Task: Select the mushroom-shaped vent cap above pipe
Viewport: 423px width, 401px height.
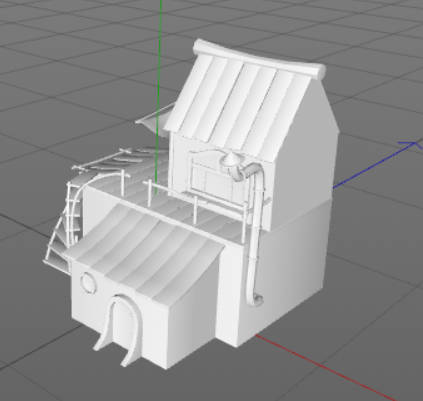Action: pos(232,159)
